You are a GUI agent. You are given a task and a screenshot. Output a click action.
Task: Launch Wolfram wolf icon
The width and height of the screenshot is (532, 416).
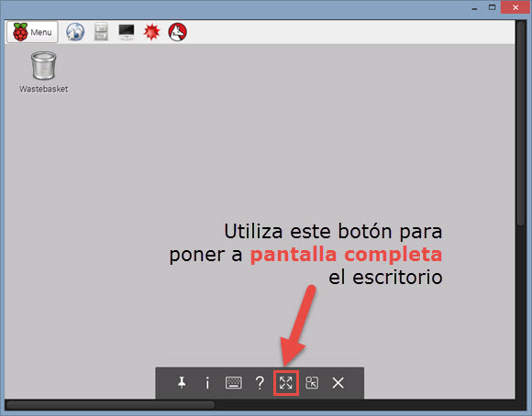click(x=177, y=32)
